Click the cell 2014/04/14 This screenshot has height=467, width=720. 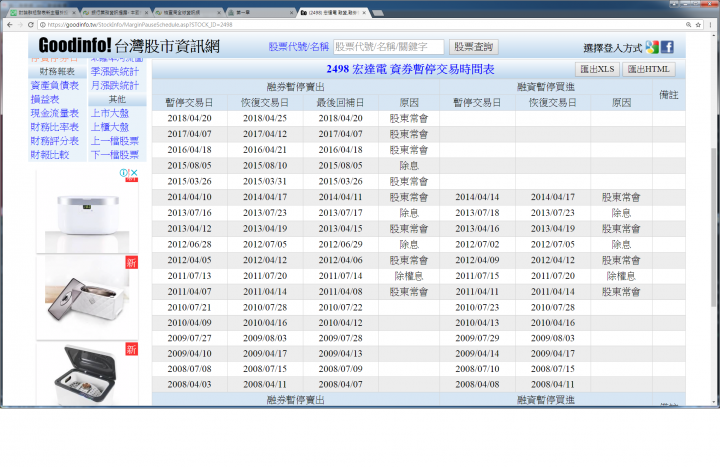[x=477, y=197]
